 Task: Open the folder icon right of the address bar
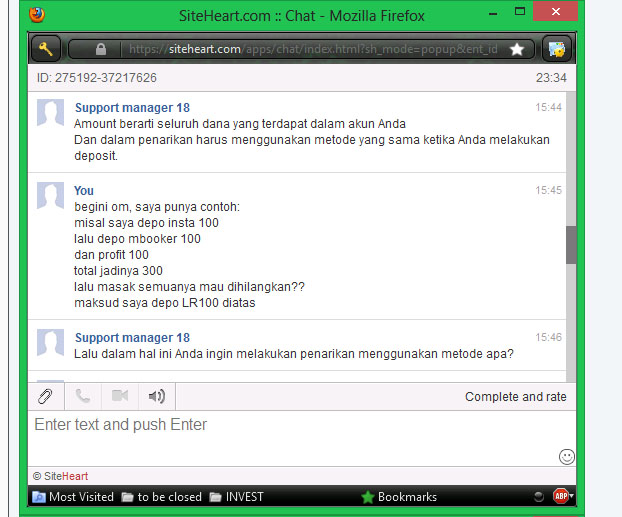pos(557,49)
